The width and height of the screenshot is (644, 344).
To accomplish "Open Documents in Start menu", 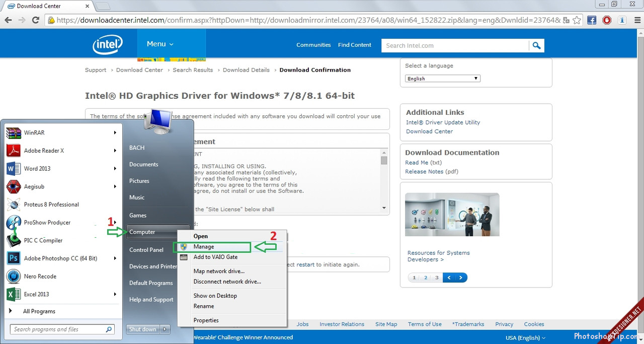I will 144,164.
